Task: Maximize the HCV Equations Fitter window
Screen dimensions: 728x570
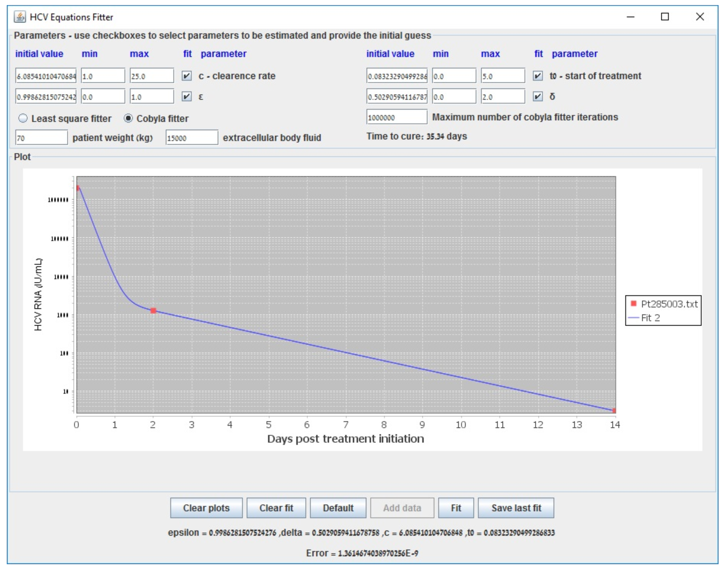Action: tap(665, 17)
